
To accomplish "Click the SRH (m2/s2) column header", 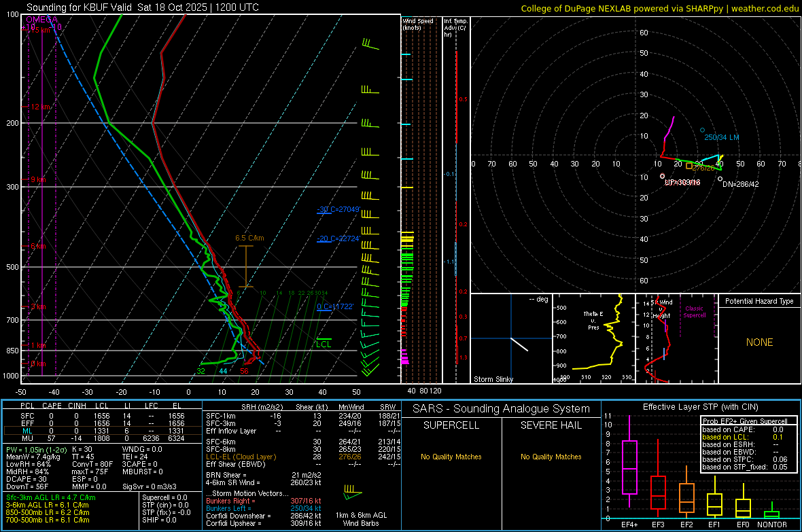I will 262,407.
